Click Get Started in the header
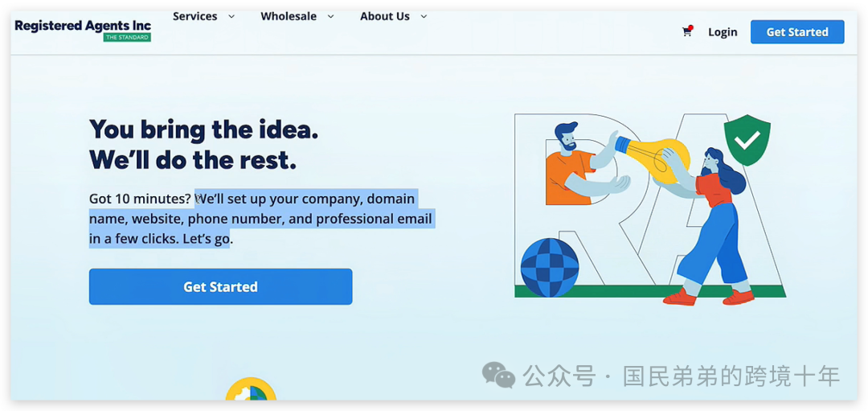The height and width of the screenshot is (411, 868). click(x=797, y=32)
